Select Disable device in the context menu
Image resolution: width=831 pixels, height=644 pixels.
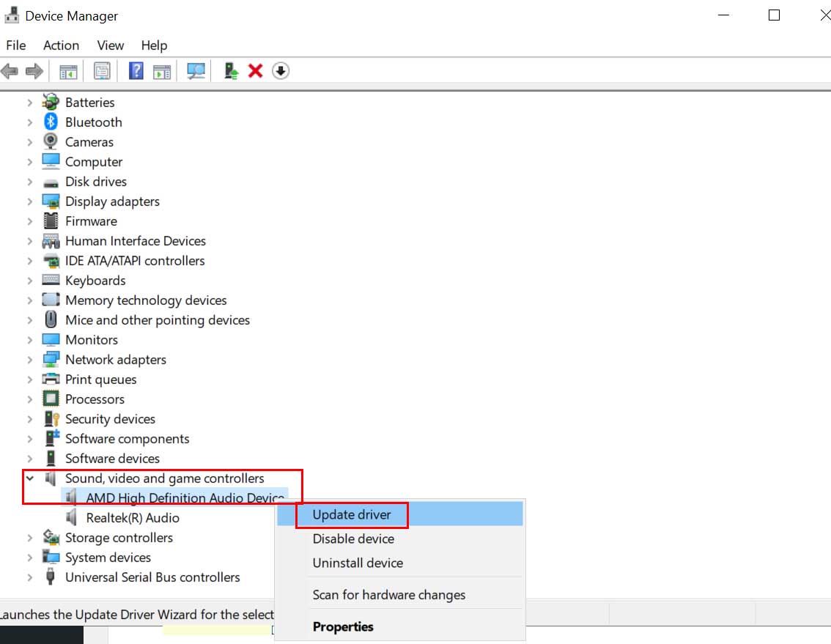[353, 538]
